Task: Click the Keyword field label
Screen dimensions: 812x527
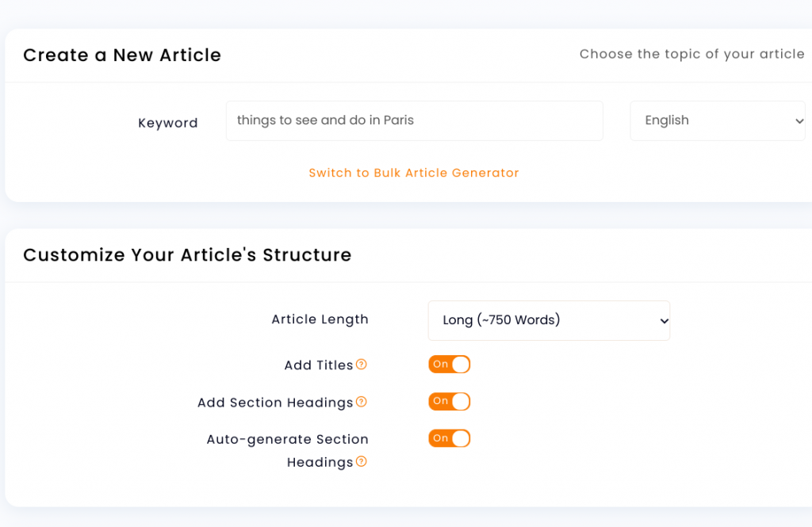Action: [x=168, y=123]
